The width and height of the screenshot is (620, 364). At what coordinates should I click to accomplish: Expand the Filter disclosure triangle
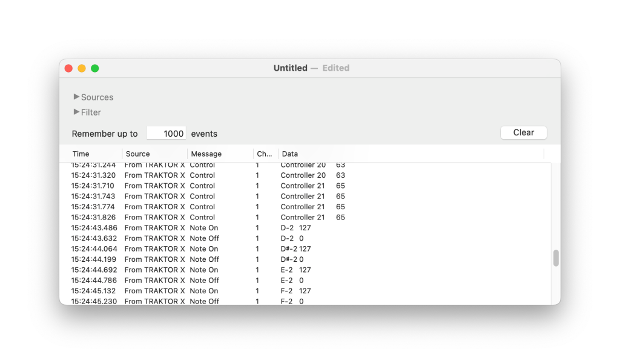coord(76,112)
